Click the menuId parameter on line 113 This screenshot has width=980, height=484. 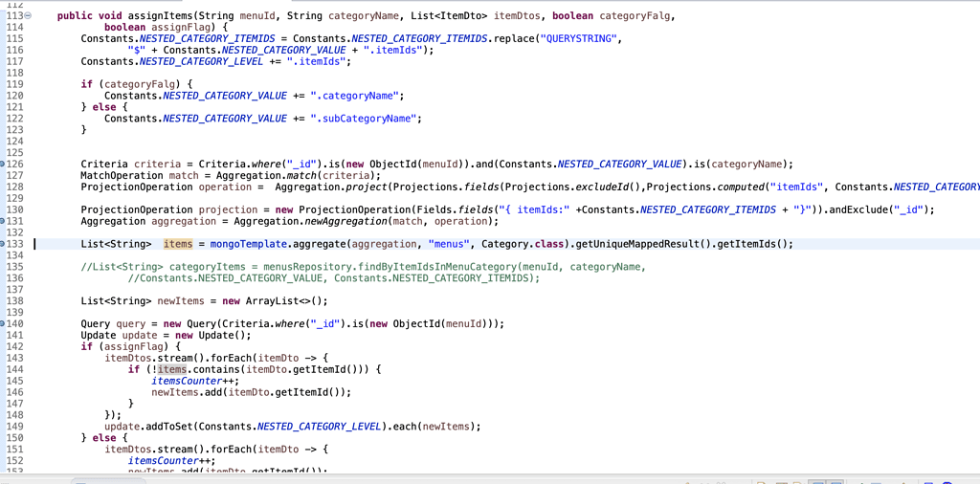pos(257,16)
